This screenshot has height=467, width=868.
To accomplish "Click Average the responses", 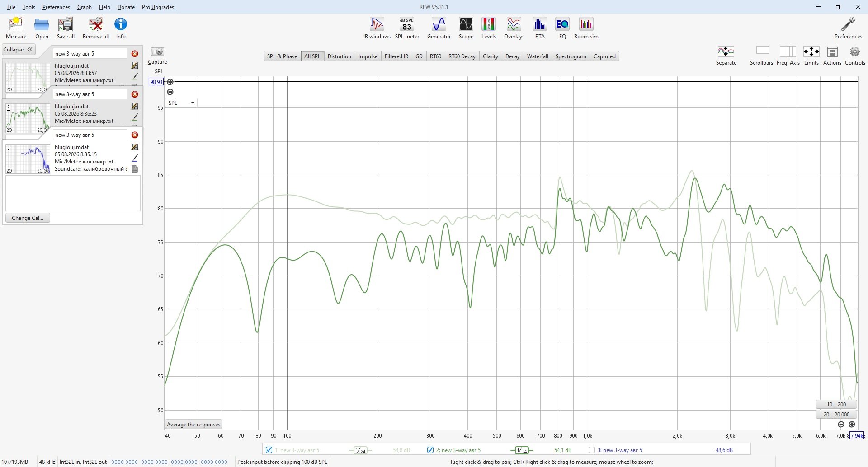I will click(x=193, y=425).
